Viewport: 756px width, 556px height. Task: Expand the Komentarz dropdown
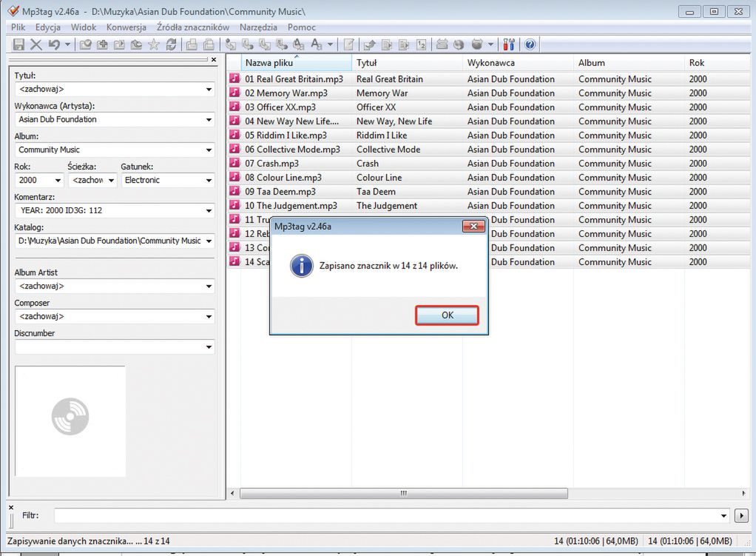(209, 211)
